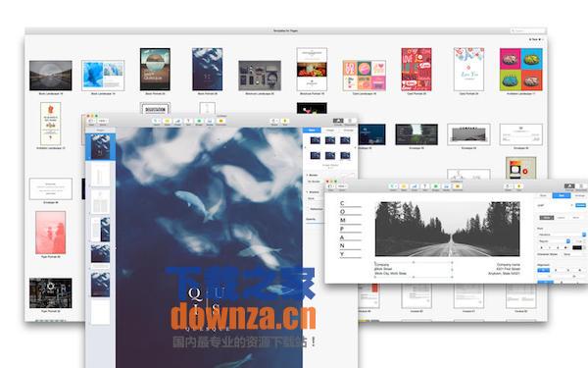This screenshot has height=368, width=588.
Task: Click Media icon in fish document toolbar
Action: [210, 121]
